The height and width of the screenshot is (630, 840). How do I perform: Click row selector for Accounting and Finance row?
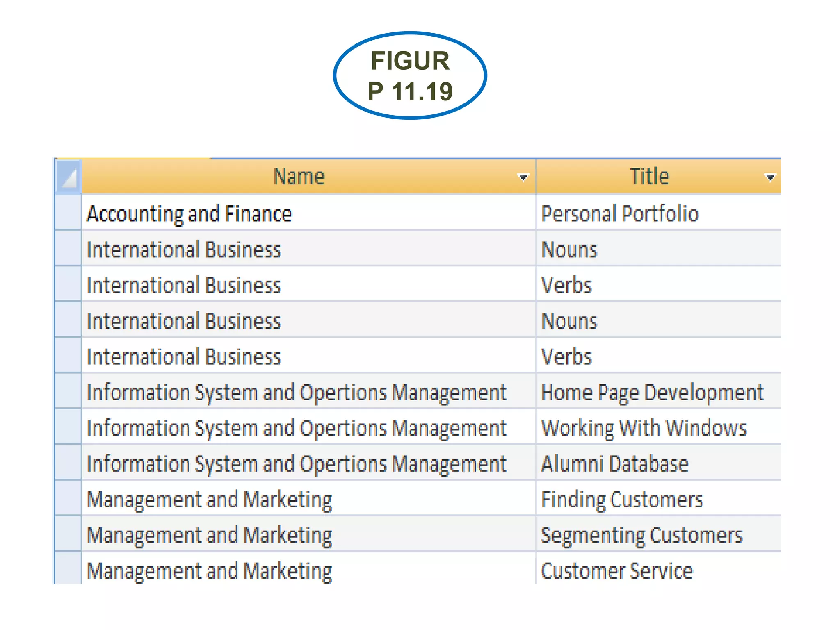[68, 212]
